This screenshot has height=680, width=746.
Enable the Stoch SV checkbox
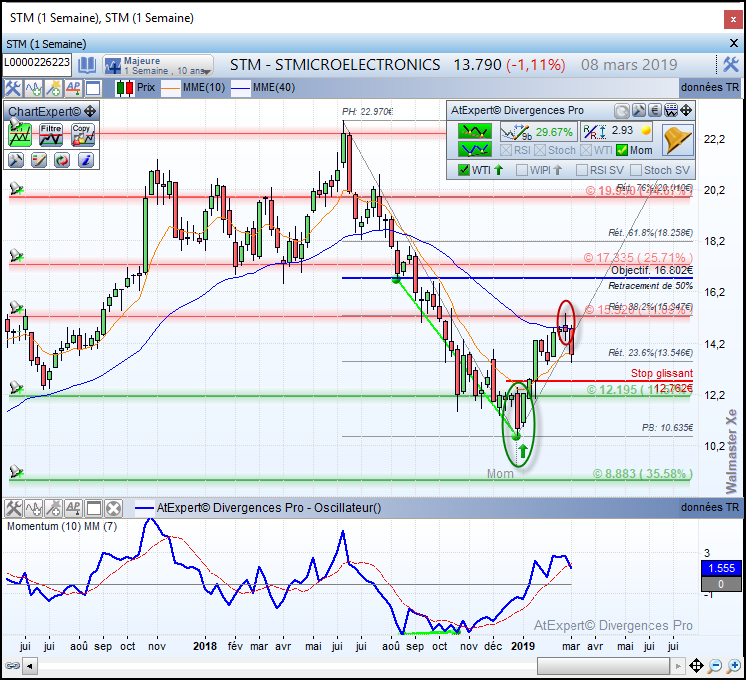636,170
